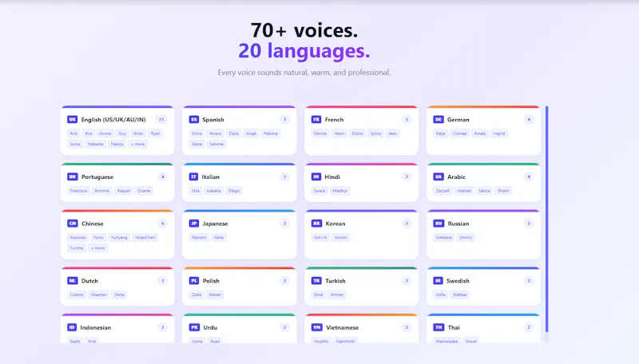Click the JP badge beside Japanese

tap(194, 224)
